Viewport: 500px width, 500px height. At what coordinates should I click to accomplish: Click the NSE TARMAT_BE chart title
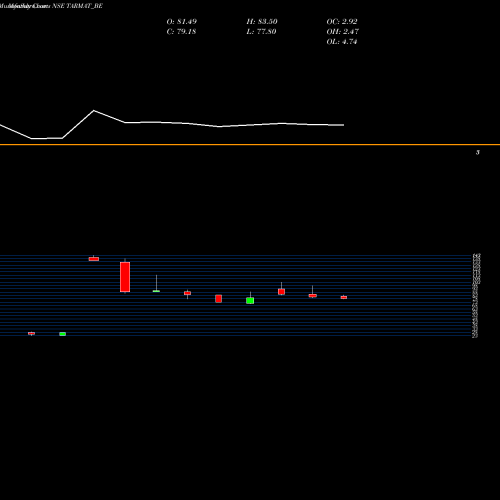point(77,6)
